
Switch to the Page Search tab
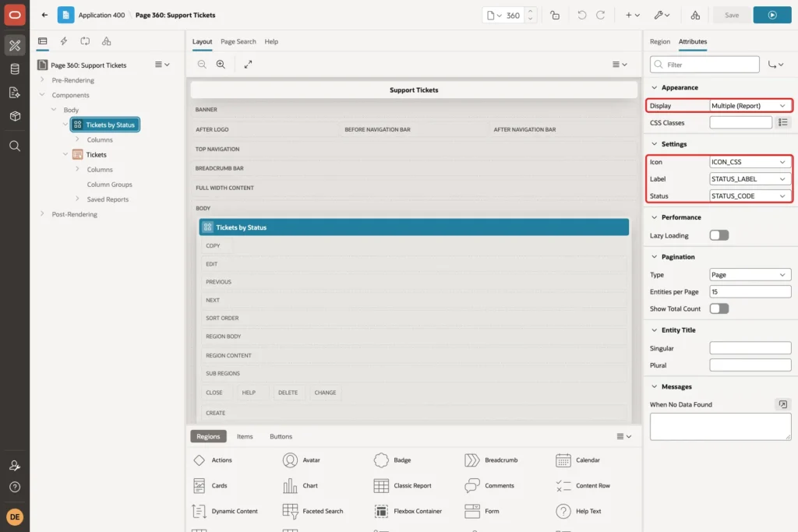coord(238,42)
